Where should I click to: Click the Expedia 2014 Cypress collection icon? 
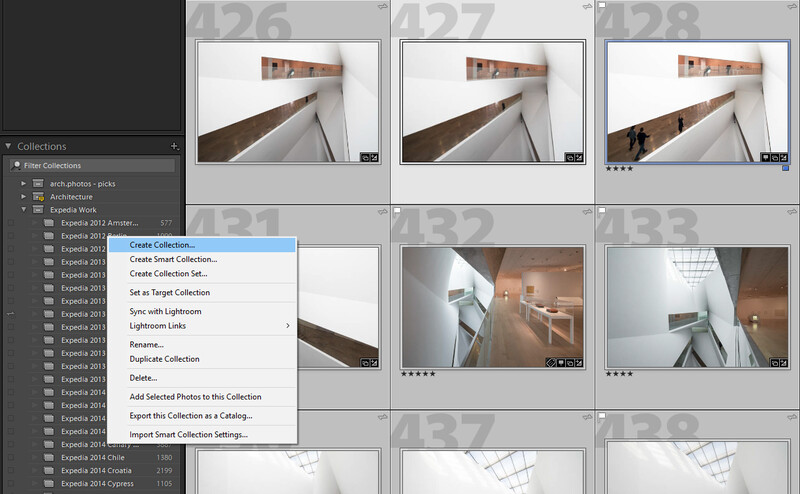click(x=49, y=483)
